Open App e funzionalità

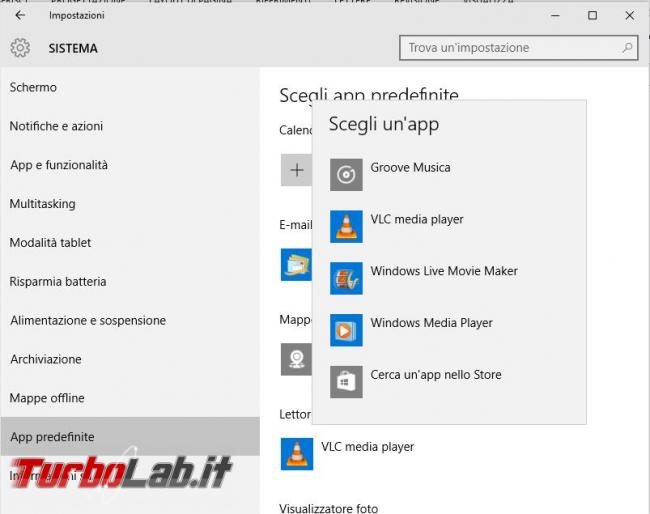point(130,165)
